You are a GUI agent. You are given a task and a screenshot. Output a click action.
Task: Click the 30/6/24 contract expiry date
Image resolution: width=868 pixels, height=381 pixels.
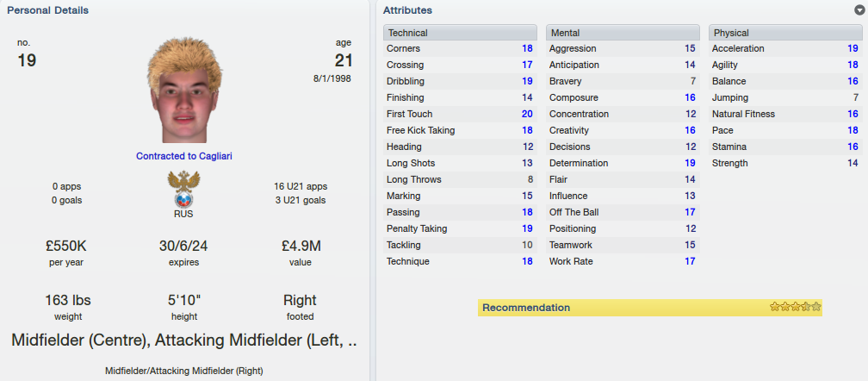183,246
